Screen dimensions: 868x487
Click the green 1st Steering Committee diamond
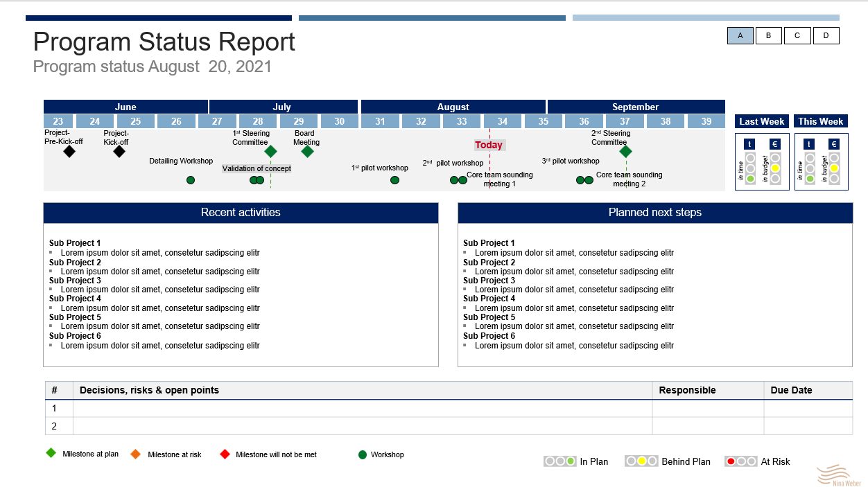(x=270, y=151)
